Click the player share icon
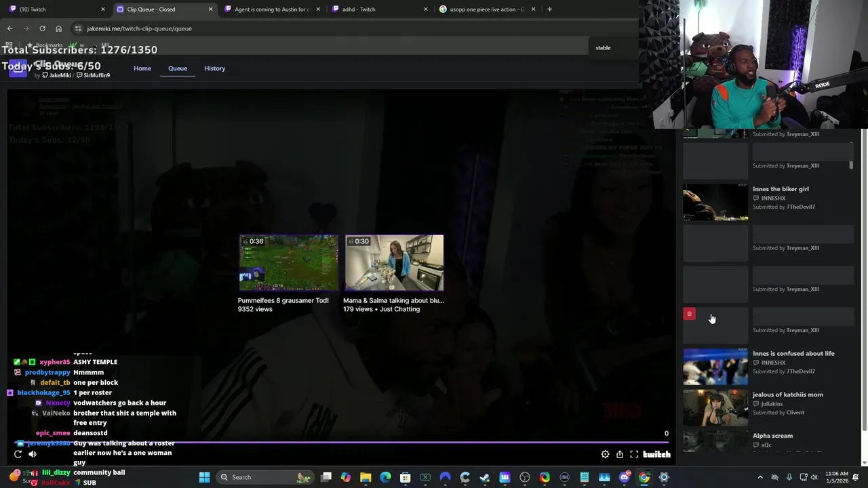The width and height of the screenshot is (868, 488). [x=620, y=454]
